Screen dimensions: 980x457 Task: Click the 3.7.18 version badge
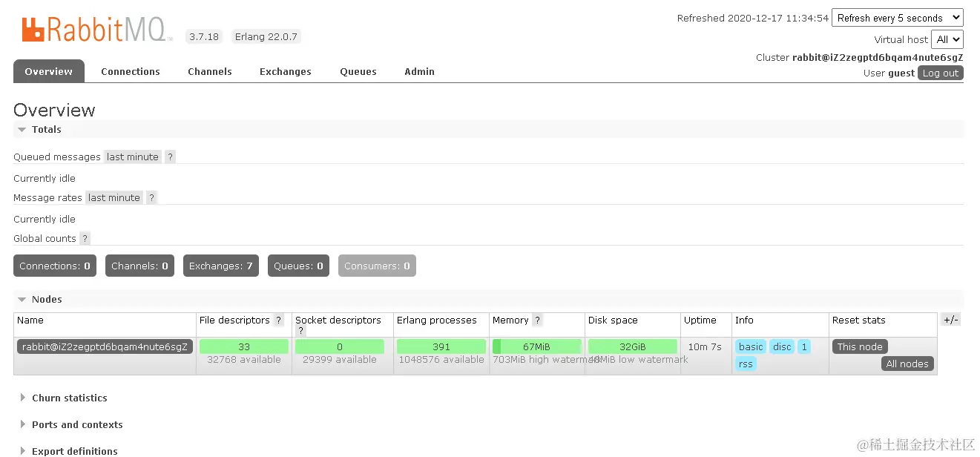(x=204, y=36)
